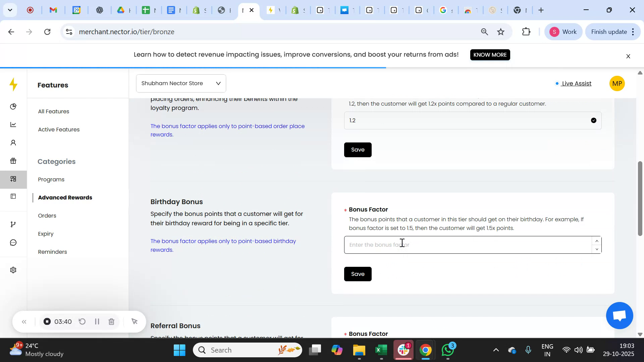
Task: Open rewards using the gift icon
Action: [x=13, y=161]
